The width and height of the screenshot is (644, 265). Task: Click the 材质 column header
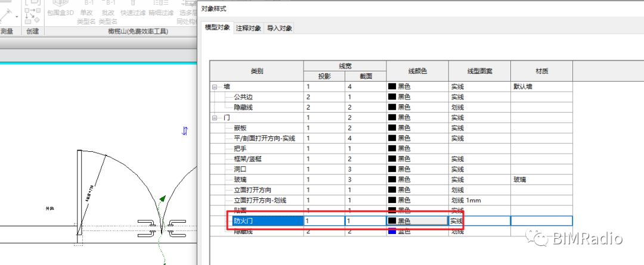pyautogui.click(x=541, y=71)
